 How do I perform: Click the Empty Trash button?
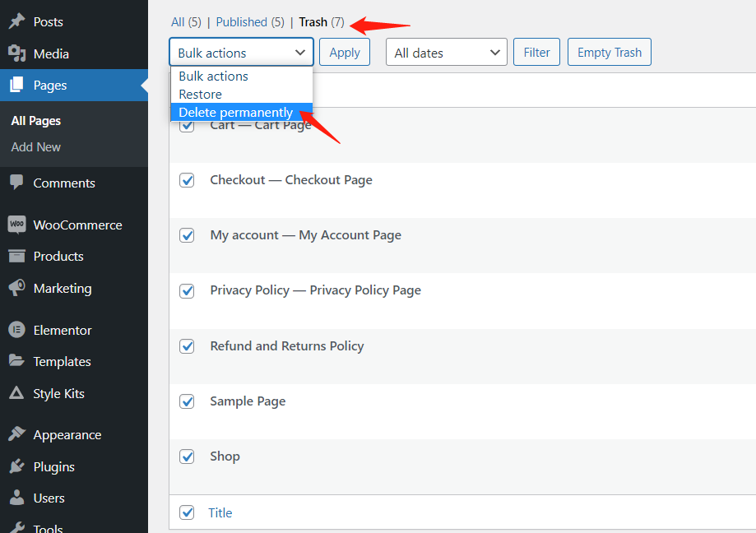point(610,52)
